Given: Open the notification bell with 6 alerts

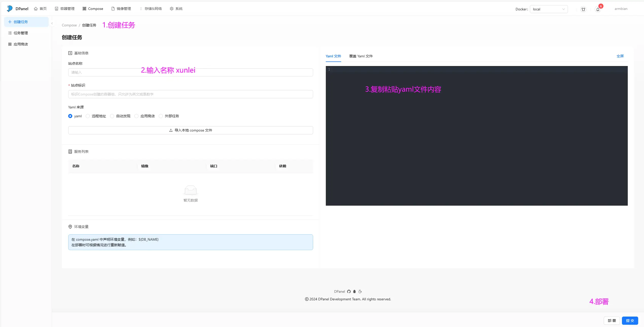Looking at the screenshot, I should [598, 9].
